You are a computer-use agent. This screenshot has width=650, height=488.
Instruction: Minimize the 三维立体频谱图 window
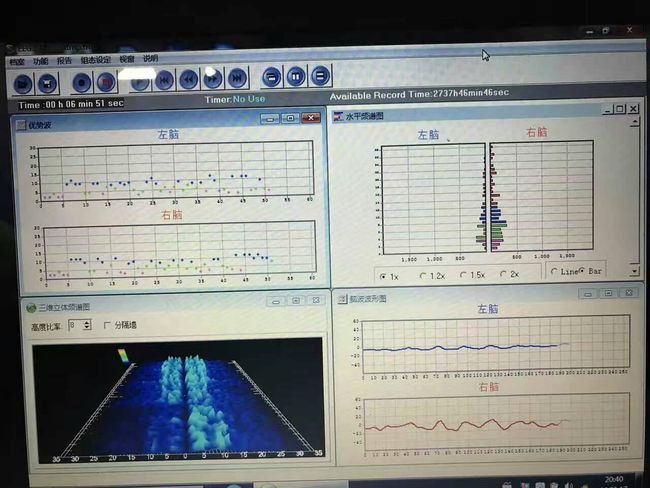pyautogui.click(x=276, y=301)
